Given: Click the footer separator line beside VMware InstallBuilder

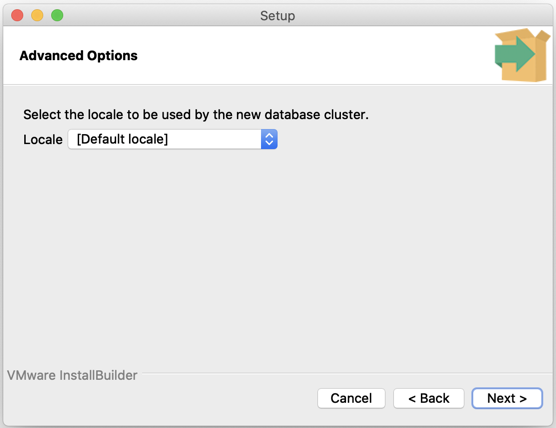Looking at the screenshot, I should tap(347, 373).
